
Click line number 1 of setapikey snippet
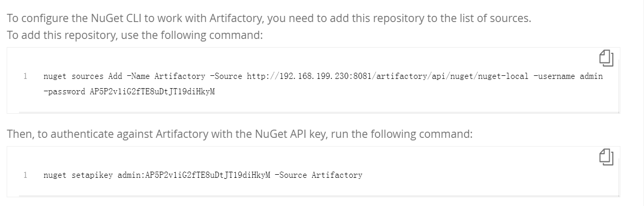pos(25,175)
